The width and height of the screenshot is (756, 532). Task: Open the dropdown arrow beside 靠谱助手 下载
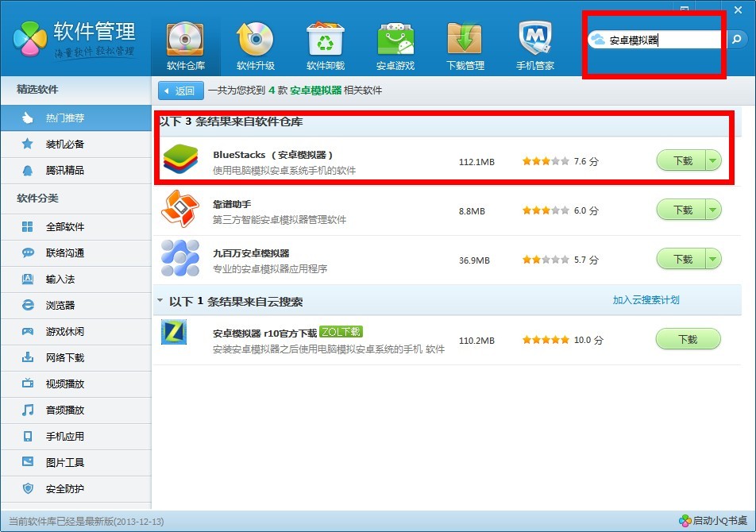[714, 210]
